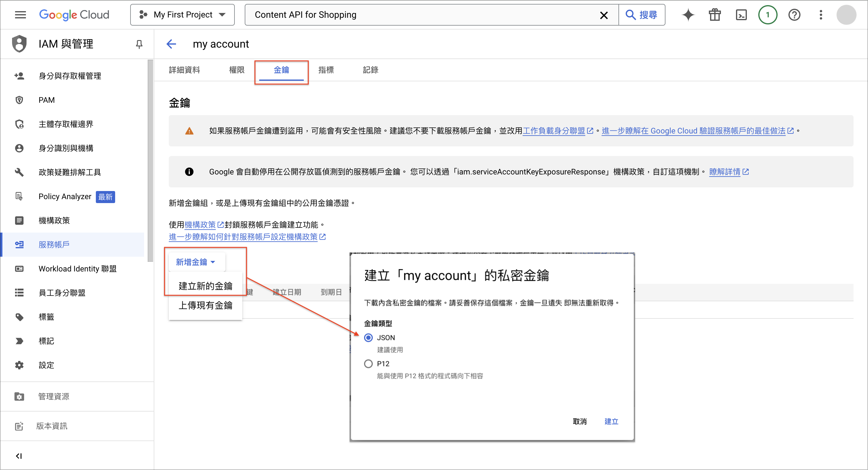
Task: Open 標籤 in the sidebar
Action: [x=73, y=317]
